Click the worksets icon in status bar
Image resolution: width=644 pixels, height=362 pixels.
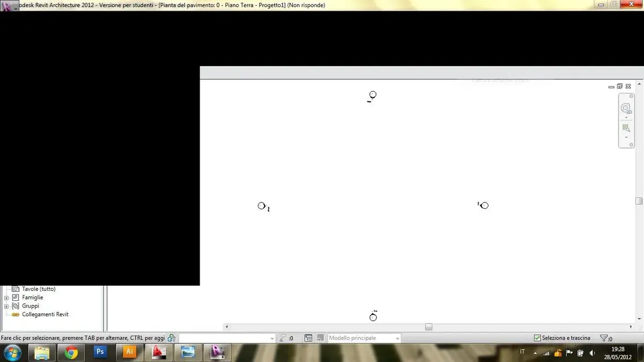point(172,338)
